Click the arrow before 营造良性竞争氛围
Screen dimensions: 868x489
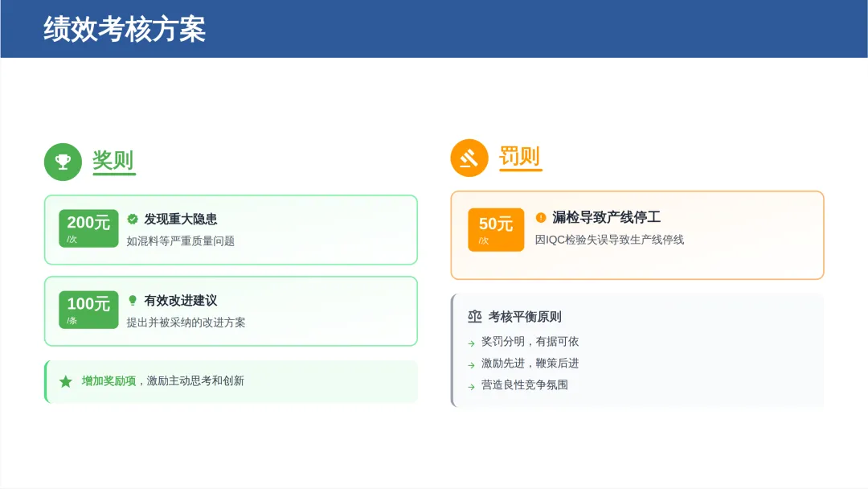pyautogui.click(x=471, y=387)
